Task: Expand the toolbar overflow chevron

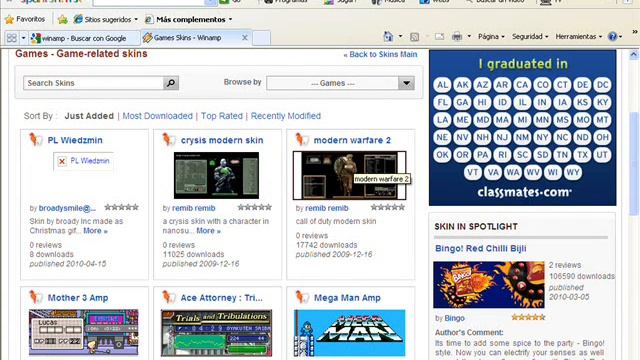Action: [x=635, y=32]
